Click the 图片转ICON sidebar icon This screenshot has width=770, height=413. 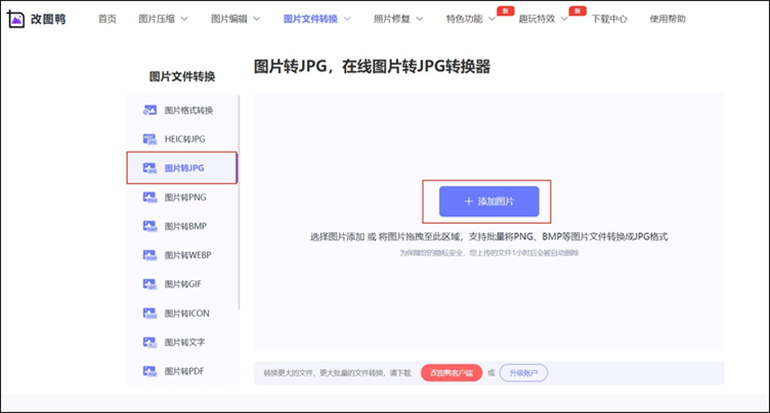click(150, 313)
